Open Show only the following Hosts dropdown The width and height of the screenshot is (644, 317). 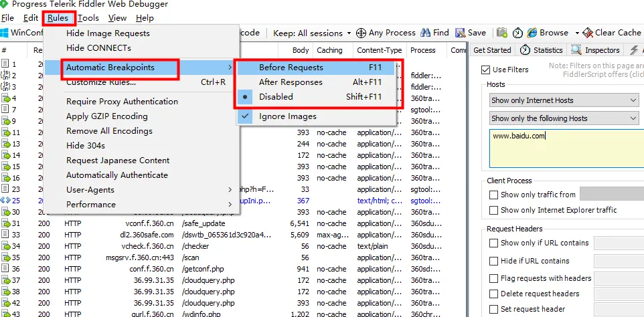point(564,118)
